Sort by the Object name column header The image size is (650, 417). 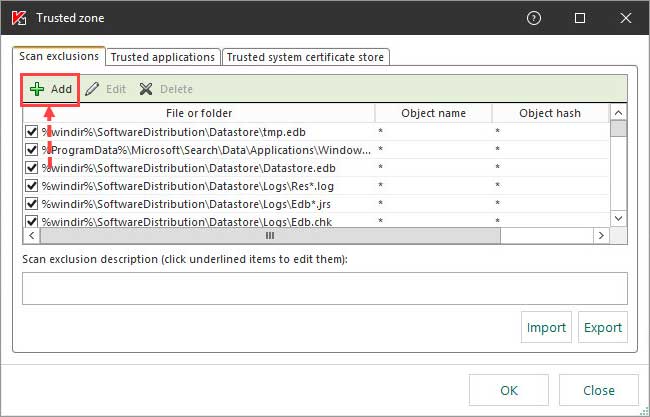pos(433,113)
